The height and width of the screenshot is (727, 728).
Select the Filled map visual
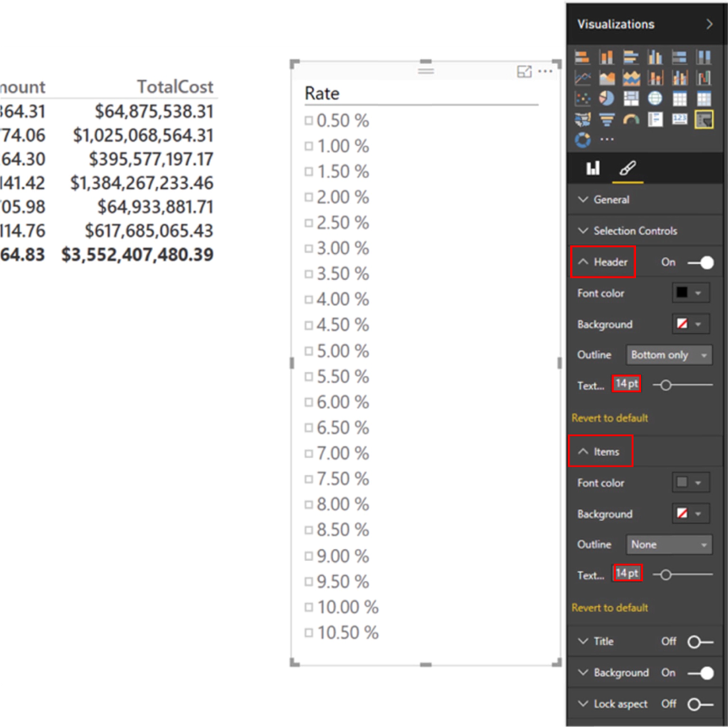tap(582, 119)
